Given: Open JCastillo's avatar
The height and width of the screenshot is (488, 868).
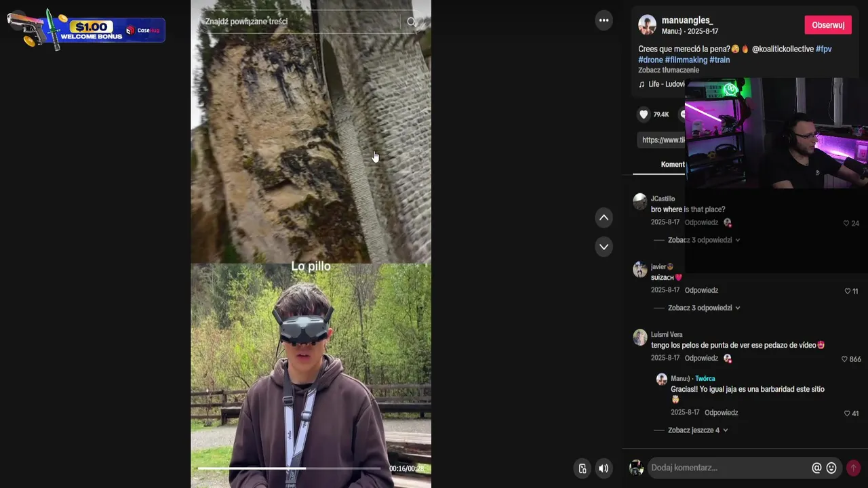Looking at the screenshot, I should tap(640, 201).
